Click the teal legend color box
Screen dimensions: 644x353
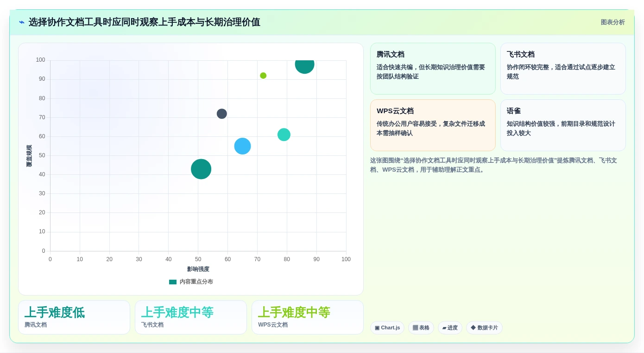[173, 282]
